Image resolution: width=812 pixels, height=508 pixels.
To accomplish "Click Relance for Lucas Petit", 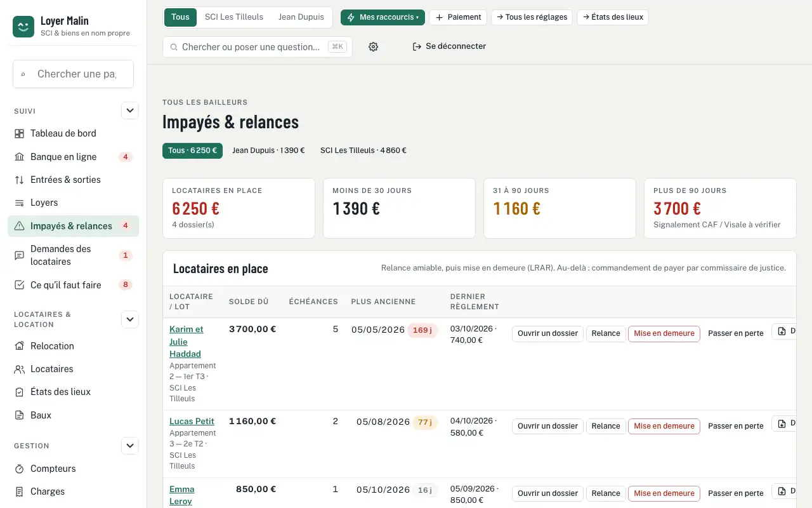I will click(x=606, y=426).
